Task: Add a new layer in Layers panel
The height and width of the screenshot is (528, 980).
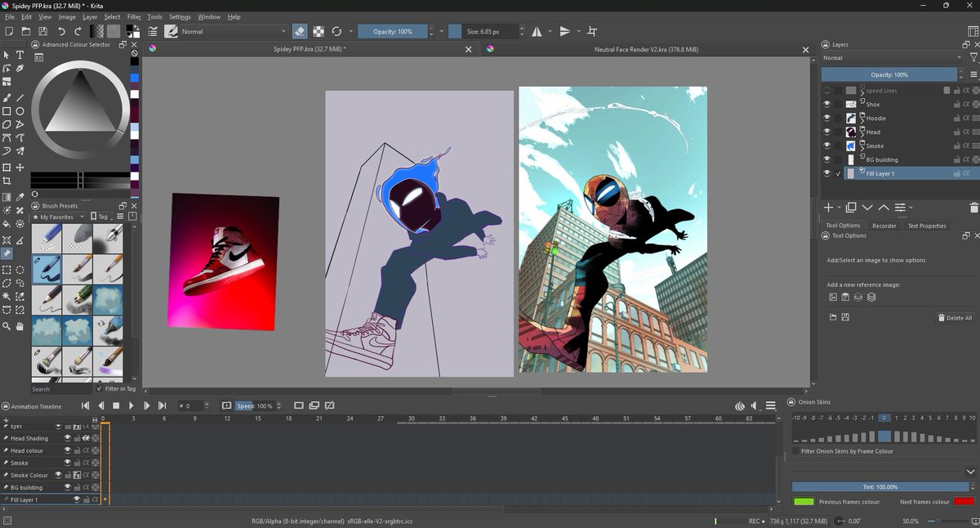Action: tap(828, 208)
